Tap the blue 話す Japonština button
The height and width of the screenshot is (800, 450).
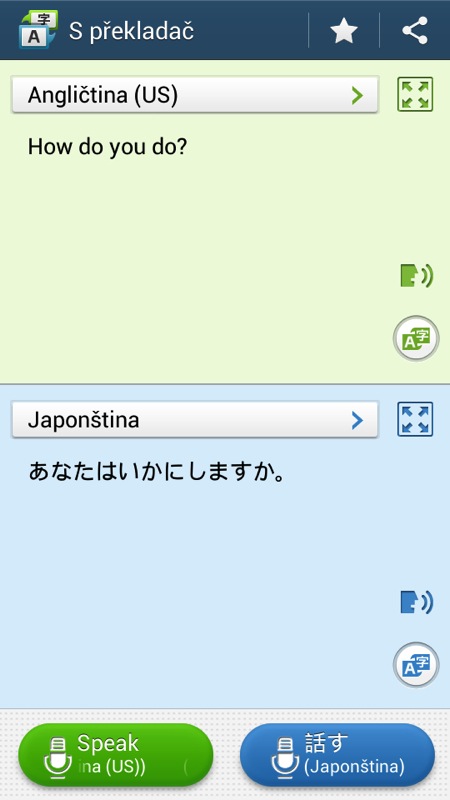point(337,755)
